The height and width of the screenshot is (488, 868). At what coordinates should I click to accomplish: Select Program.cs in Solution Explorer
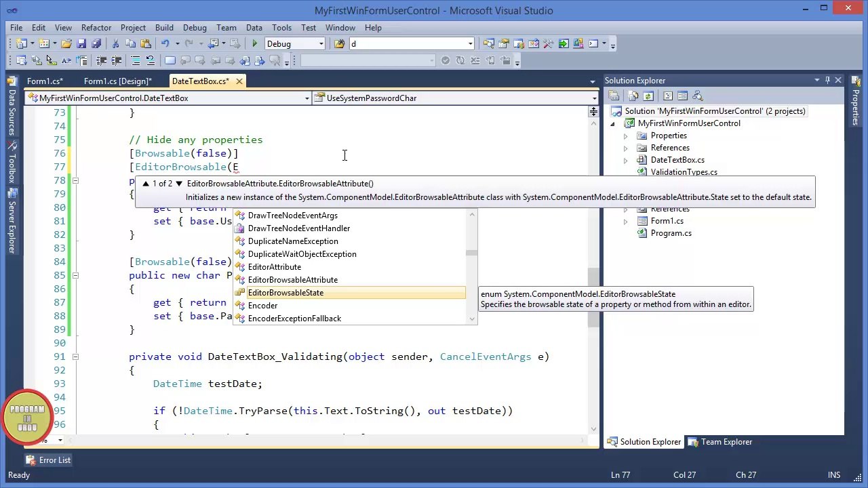[671, 233]
